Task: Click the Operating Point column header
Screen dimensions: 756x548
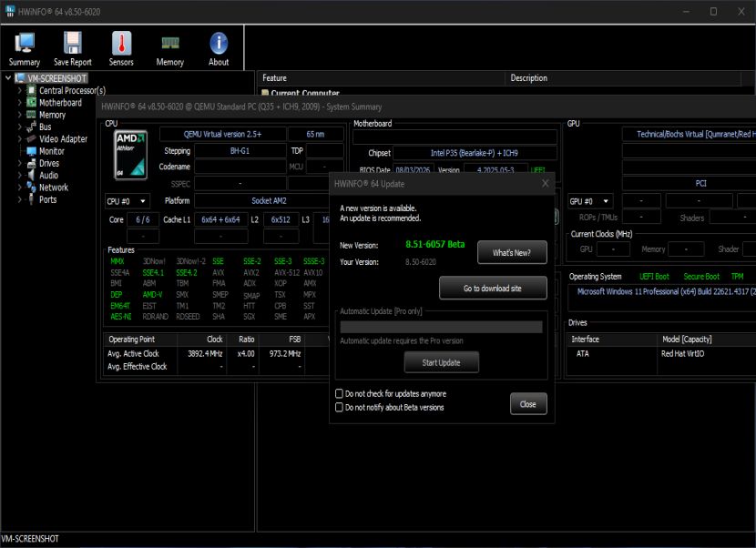Action: coord(140,340)
